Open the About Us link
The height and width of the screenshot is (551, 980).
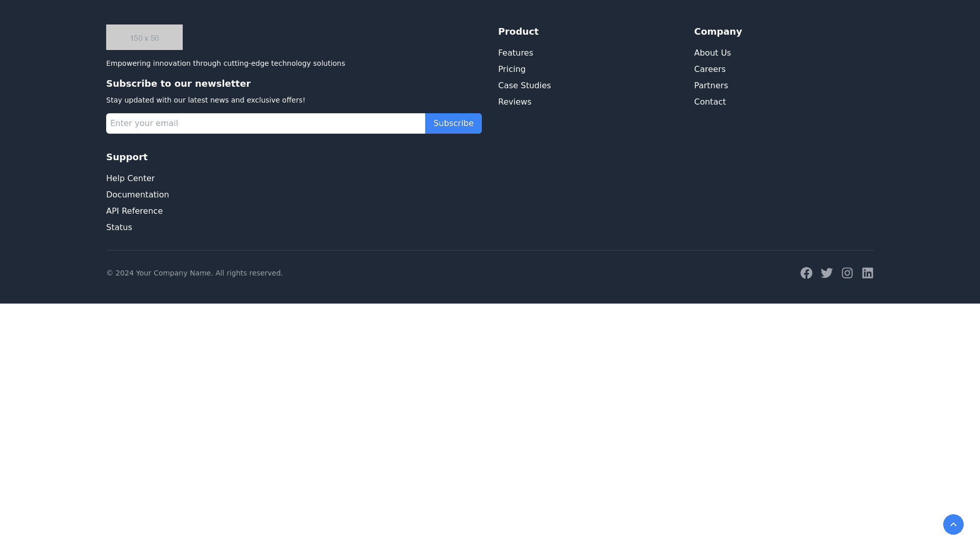tap(712, 53)
